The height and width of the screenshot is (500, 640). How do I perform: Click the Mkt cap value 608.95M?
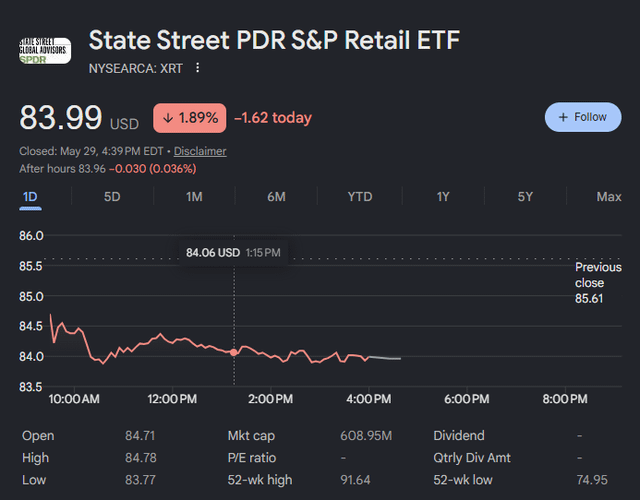pyautogui.click(x=366, y=436)
